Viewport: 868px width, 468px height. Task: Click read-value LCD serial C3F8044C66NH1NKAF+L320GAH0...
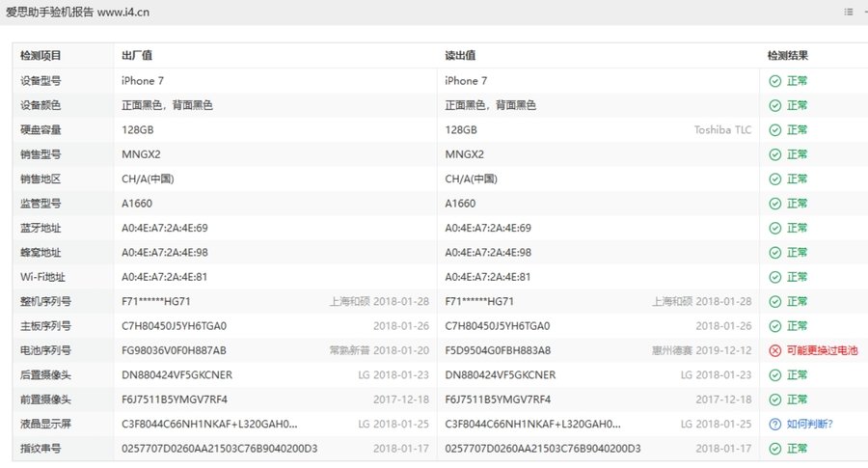coord(532,425)
